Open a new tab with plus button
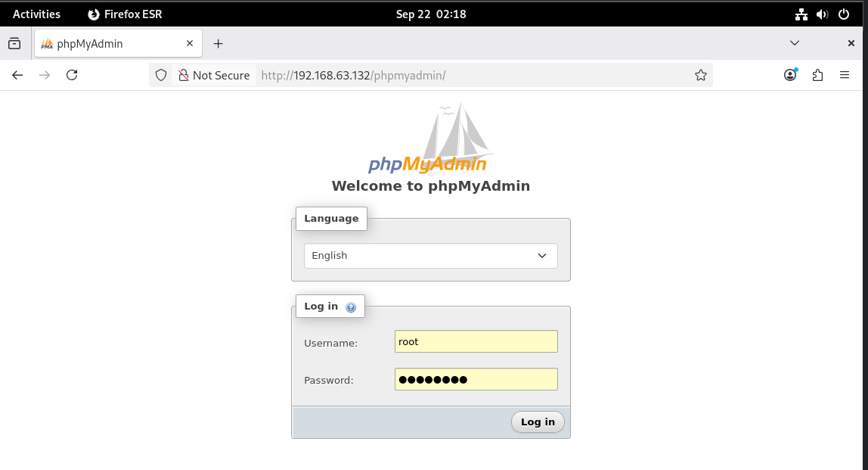Screen dimensions: 868x470 pyautogui.click(x=219, y=43)
